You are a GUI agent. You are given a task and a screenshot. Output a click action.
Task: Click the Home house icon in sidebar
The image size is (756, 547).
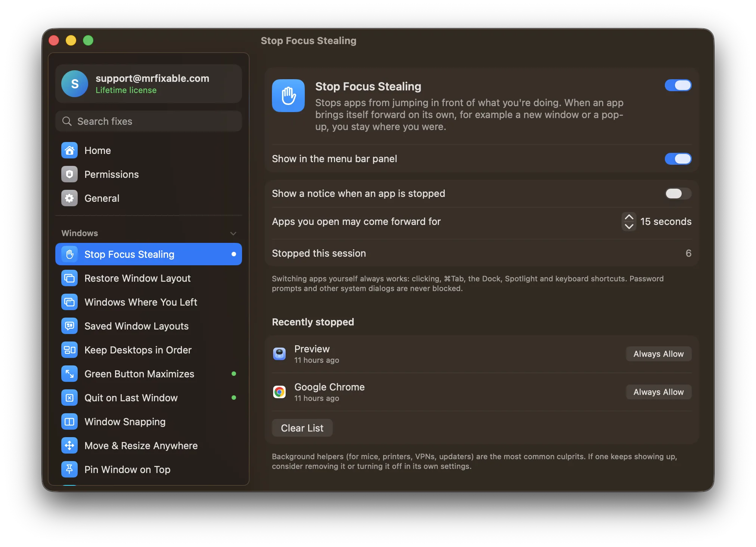[x=69, y=151]
